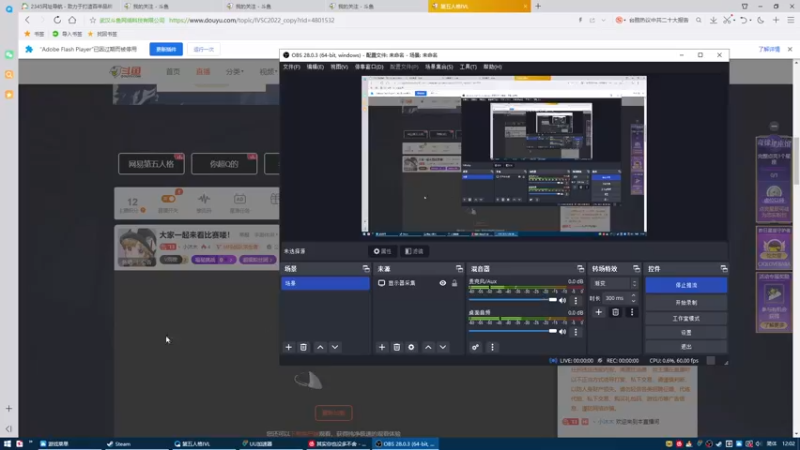This screenshot has width=800, height=450.
Task: Toggle browser night mode moon icon
Action: pos(761,20)
